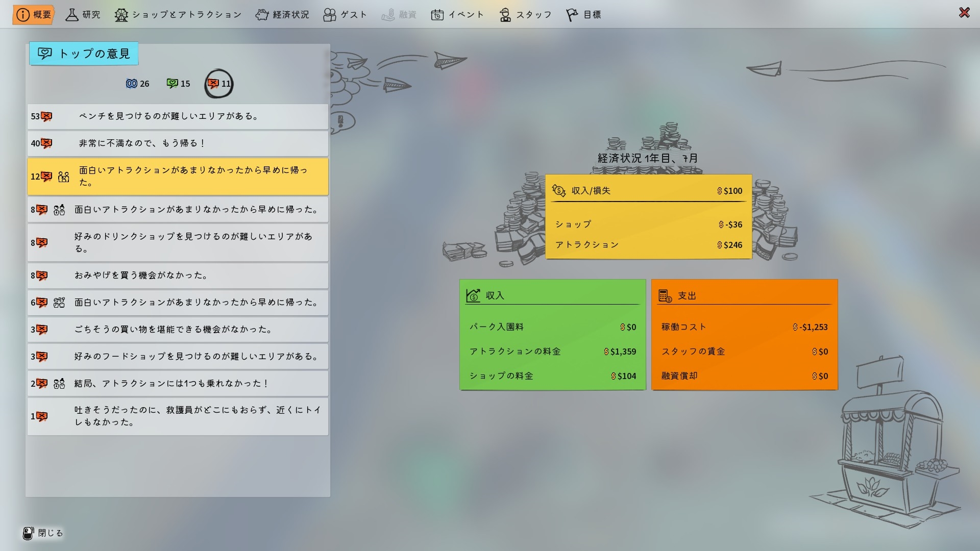Show all opinions filter with count 26

pyautogui.click(x=137, y=84)
